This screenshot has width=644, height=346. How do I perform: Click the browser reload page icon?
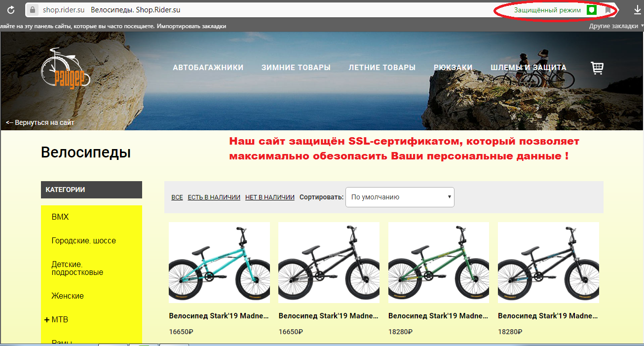(x=10, y=10)
